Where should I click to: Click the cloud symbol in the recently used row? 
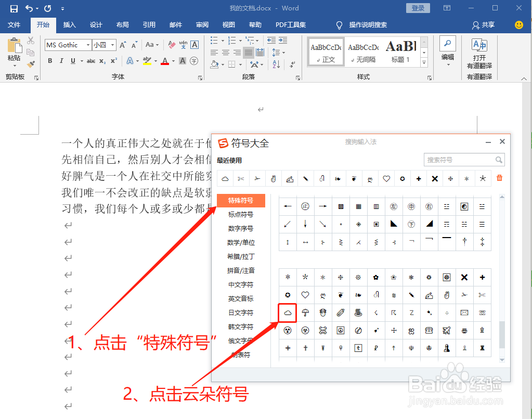point(225,178)
